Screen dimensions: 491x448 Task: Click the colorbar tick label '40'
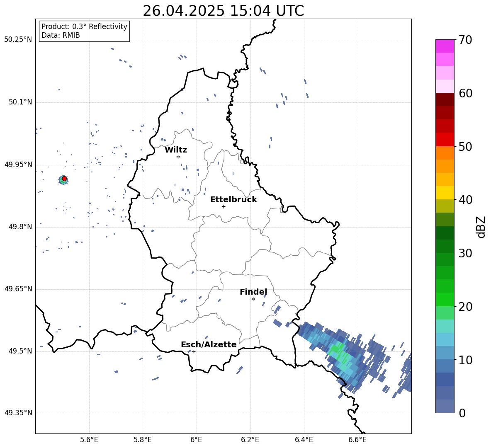465,200
